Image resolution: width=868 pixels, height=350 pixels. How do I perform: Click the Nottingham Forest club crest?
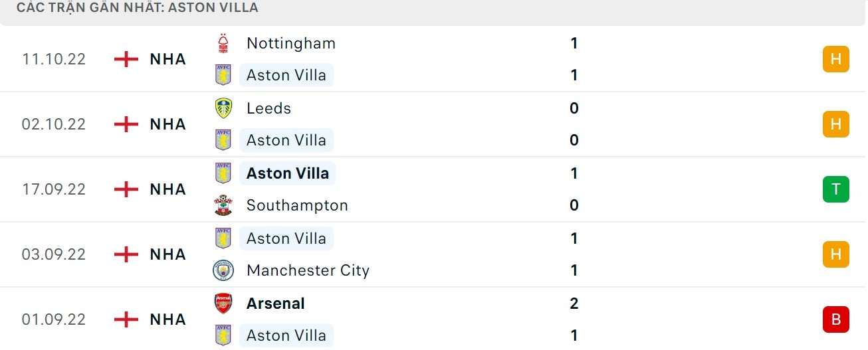223,43
